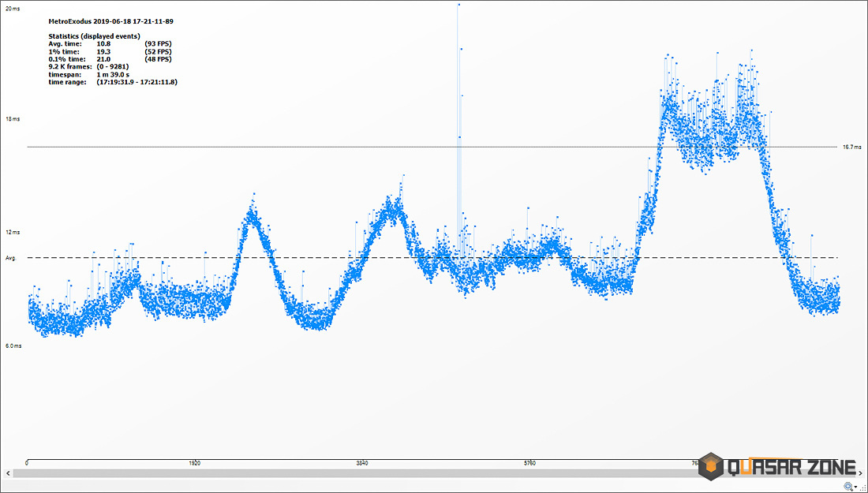Click the '1920' x-axis frame label
This screenshot has width=868, height=493.
click(x=194, y=462)
